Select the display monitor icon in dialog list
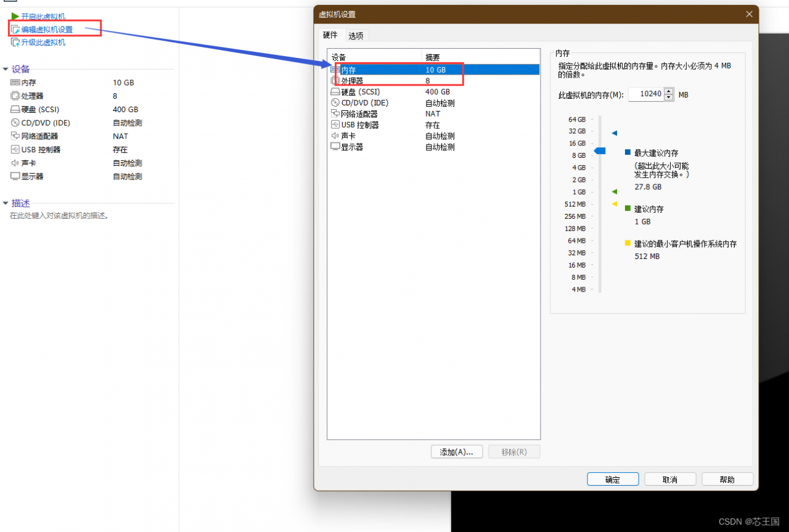The image size is (789, 532). (x=335, y=147)
